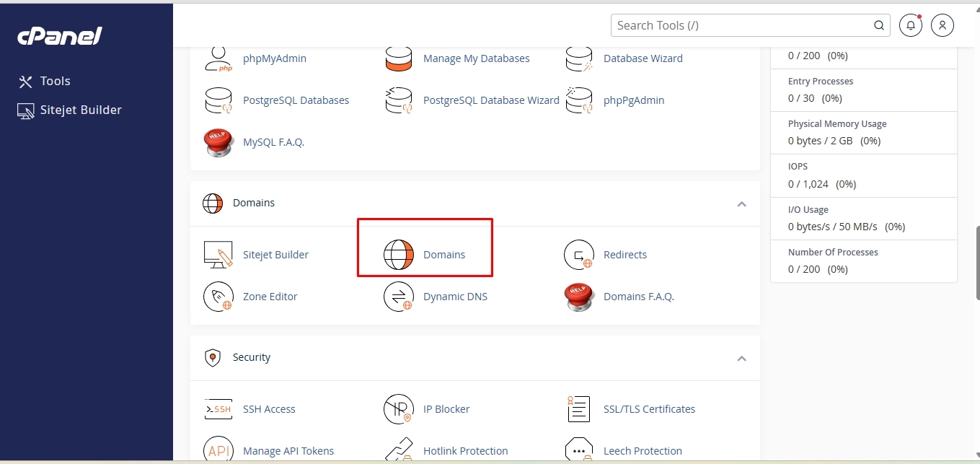Click the Domains section title text
980x464 pixels.
coord(254,203)
